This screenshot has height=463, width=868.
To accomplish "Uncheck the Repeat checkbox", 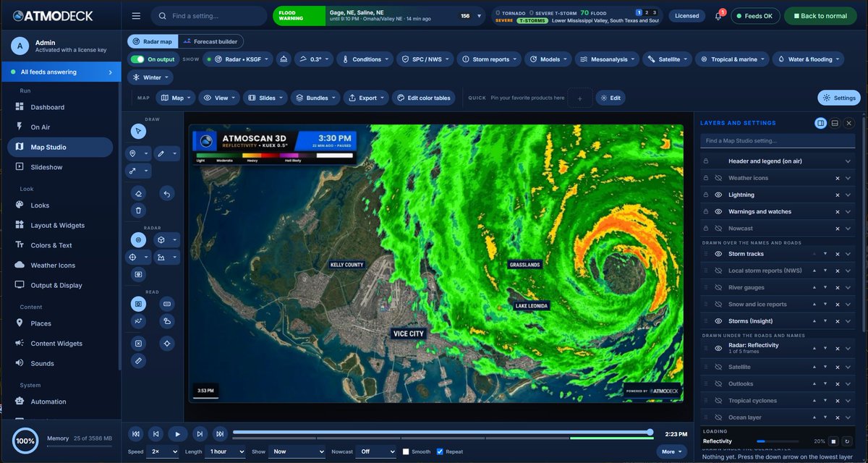I will point(440,451).
